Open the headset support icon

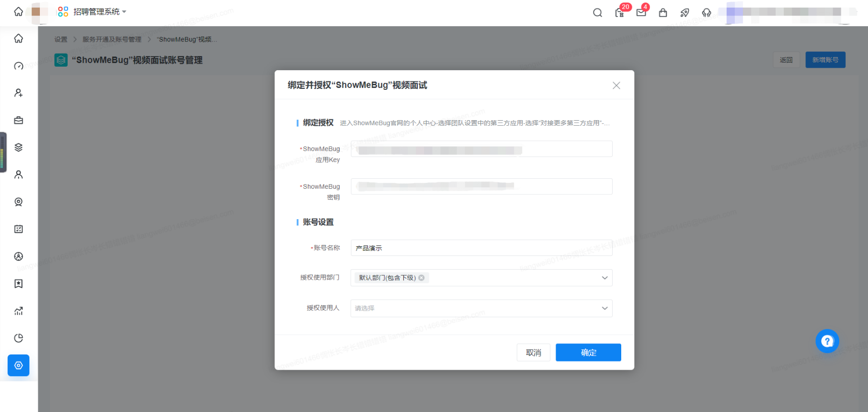tap(707, 13)
